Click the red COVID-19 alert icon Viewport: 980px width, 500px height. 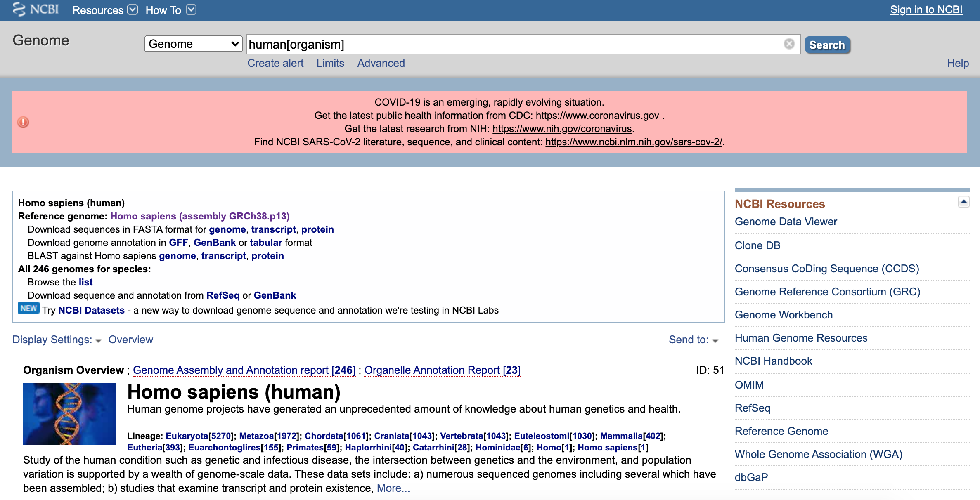coord(23,122)
